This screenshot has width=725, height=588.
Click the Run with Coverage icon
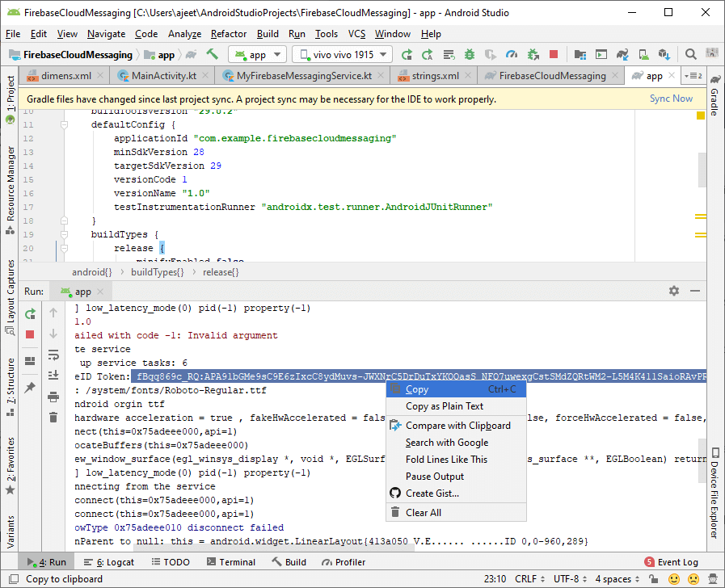pyautogui.click(x=490, y=54)
